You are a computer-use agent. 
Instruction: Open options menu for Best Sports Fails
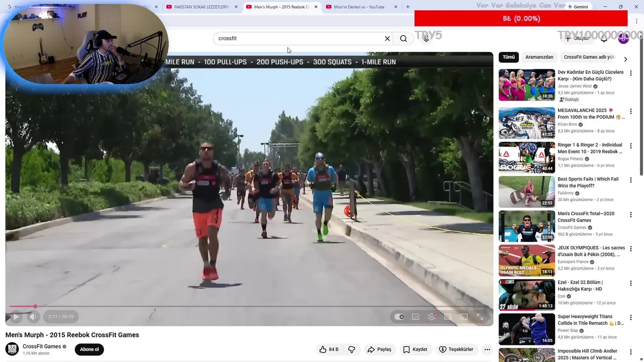pos(630,180)
